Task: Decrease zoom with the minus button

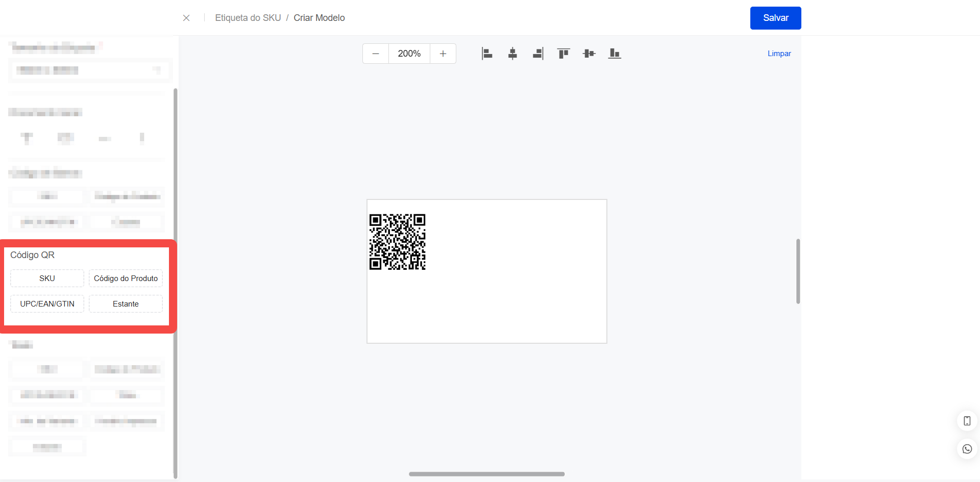Action: tap(376, 54)
